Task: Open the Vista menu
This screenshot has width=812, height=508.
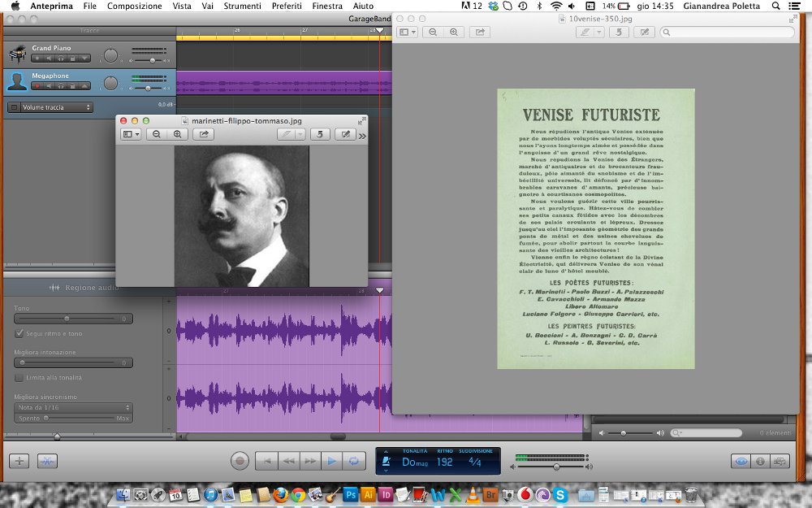Action: (x=182, y=7)
